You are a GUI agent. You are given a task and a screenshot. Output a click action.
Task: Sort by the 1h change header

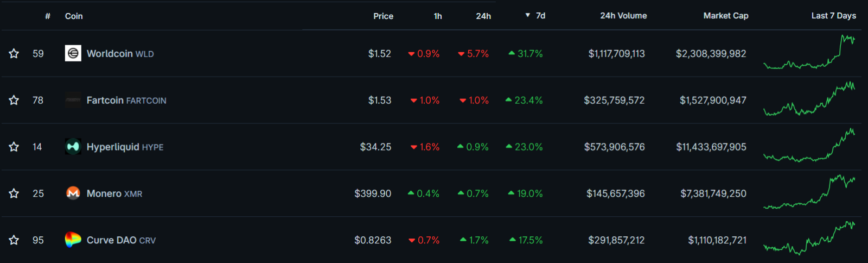[437, 16]
